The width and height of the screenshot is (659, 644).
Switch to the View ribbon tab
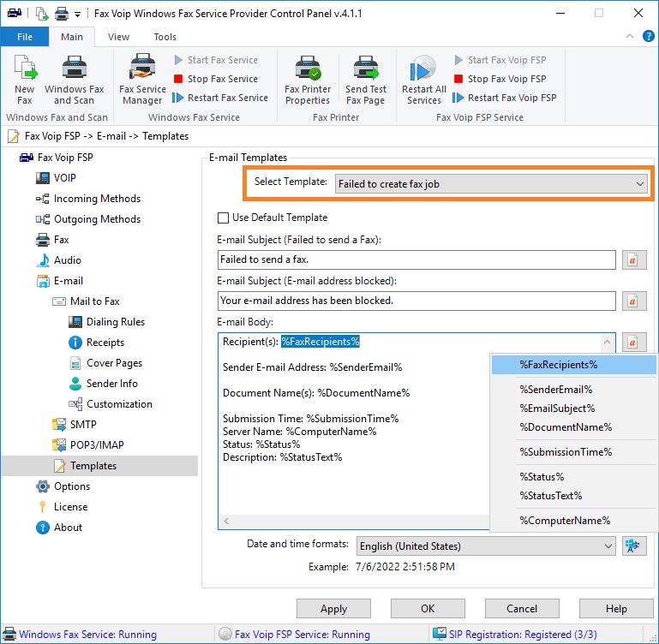118,37
